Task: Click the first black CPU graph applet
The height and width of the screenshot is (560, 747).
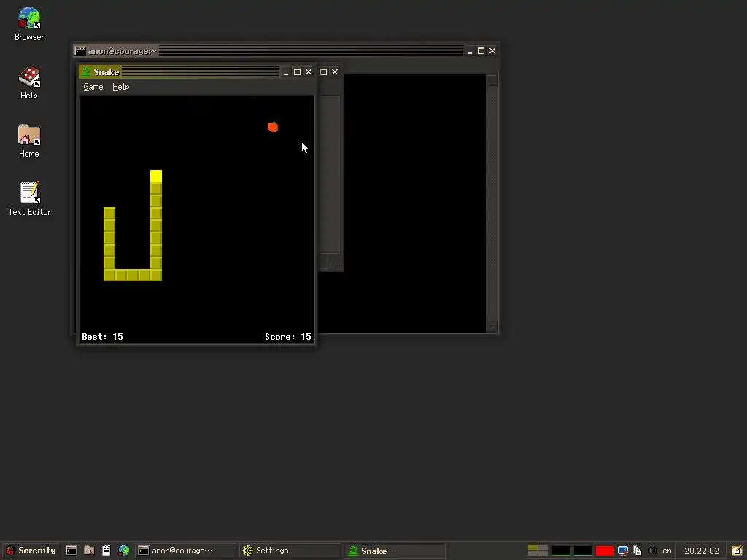Action: pos(561,551)
